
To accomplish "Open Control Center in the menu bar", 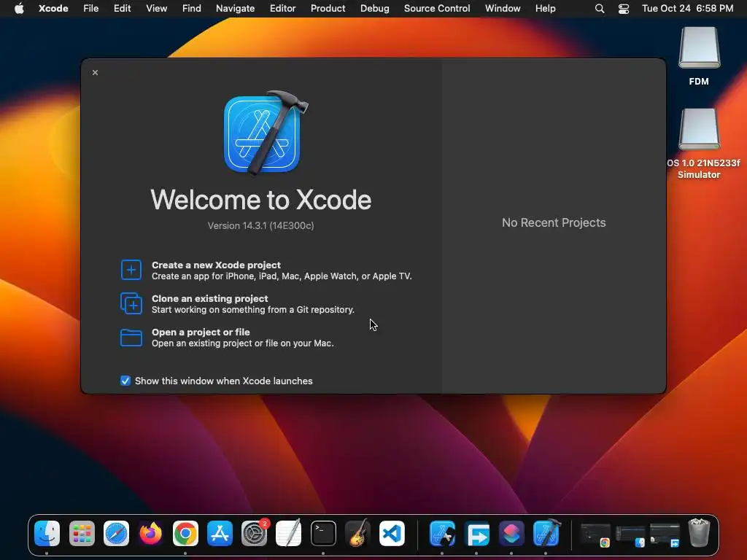I will pyautogui.click(x=623, y=9).
